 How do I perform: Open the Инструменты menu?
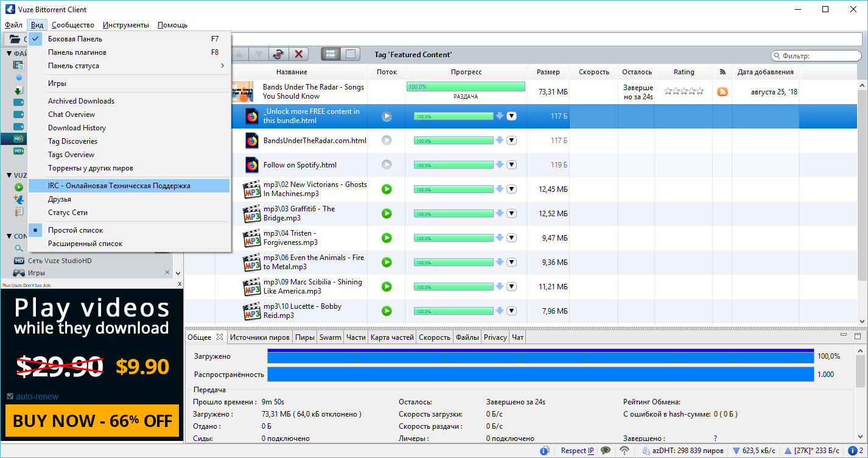pos(126,25)
